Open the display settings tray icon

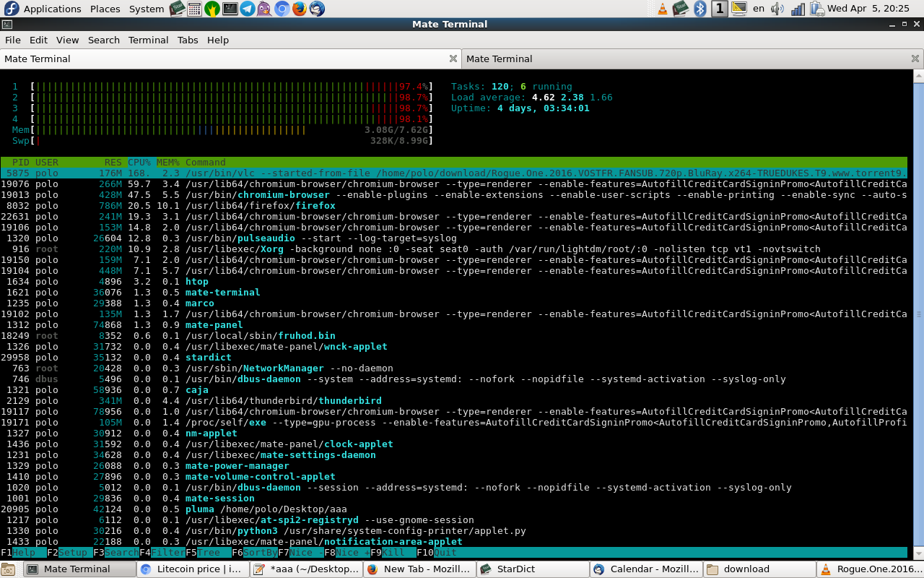pyautogui.click(x=739, y=9)
